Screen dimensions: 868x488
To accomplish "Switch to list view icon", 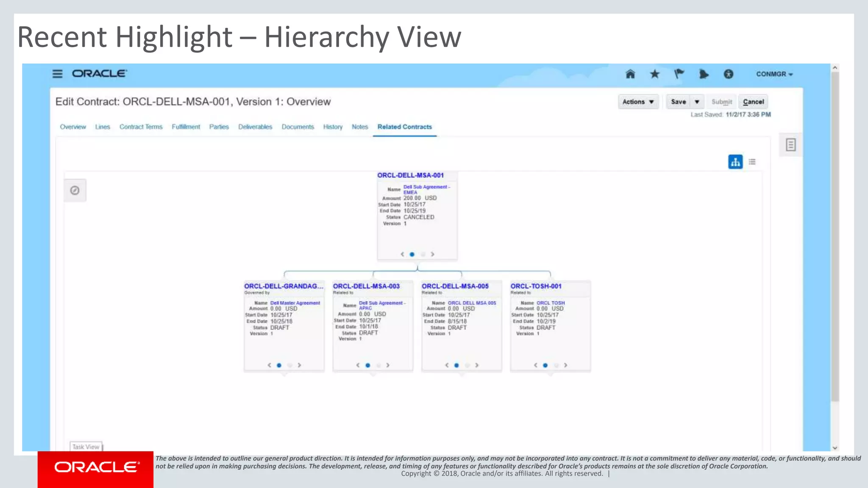I will coord(752,162).
